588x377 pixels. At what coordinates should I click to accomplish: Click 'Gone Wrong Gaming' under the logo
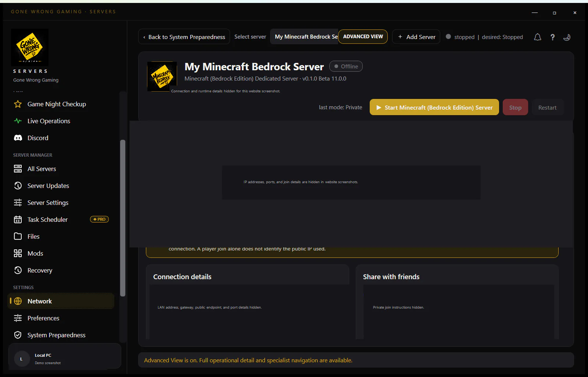pyautogui.click(x=36, y=80)
